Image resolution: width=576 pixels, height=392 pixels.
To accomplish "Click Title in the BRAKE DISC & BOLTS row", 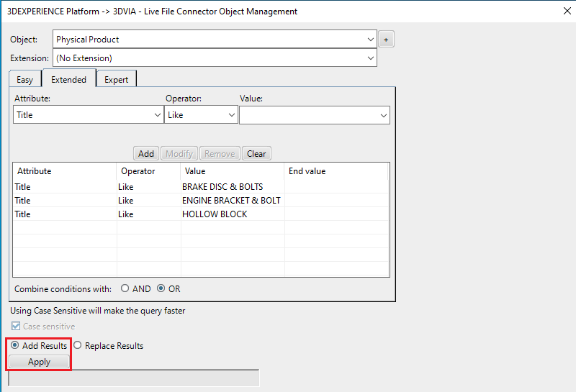I will click(22, 187).
